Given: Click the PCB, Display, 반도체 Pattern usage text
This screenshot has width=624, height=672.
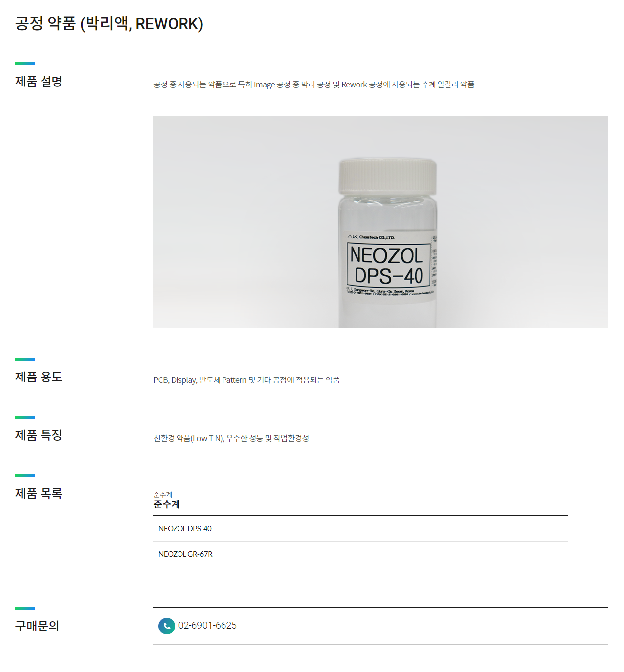Looking at the screenshot, I should coord(246,380).
